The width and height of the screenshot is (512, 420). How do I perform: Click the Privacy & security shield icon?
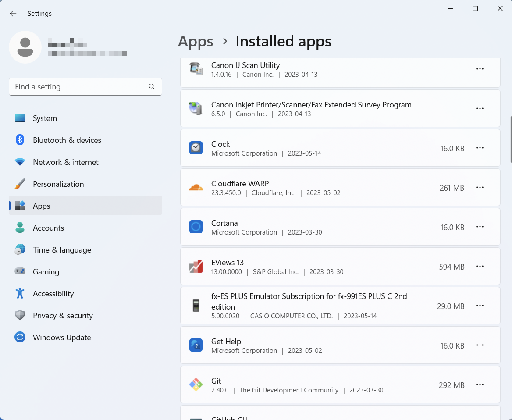[x=20, y=315]
